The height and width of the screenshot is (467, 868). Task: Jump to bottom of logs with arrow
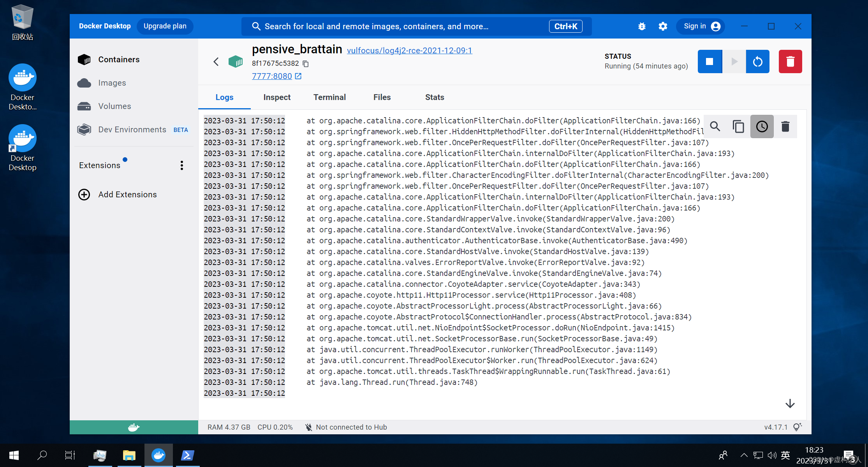[790, 404]
